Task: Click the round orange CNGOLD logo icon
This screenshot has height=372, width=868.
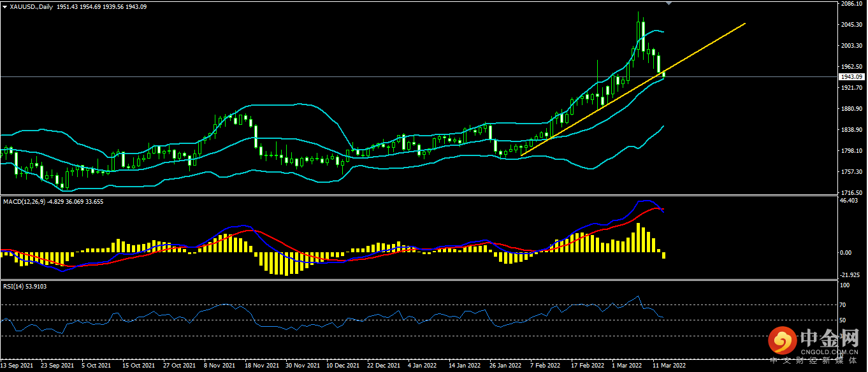Action: pos(781,341)
